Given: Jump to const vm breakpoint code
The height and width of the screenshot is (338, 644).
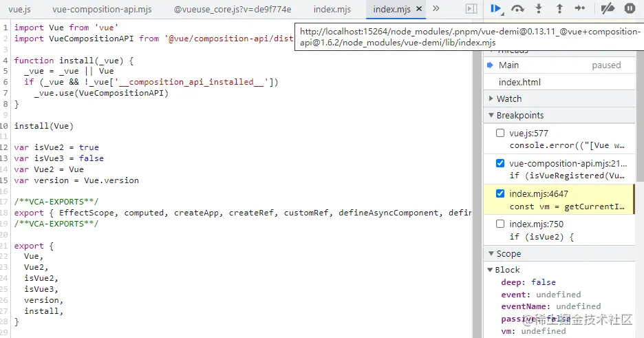Looking at the screenshot, I should point(567,207).
